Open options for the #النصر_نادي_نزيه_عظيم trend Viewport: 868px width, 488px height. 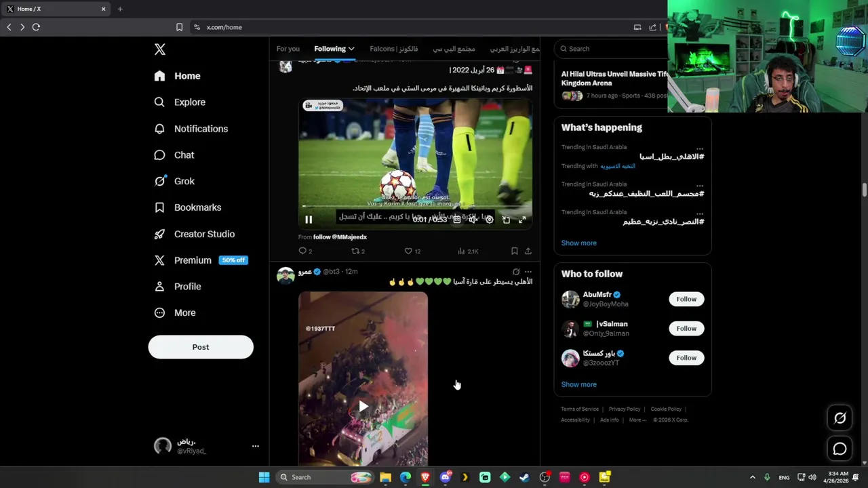700,213
